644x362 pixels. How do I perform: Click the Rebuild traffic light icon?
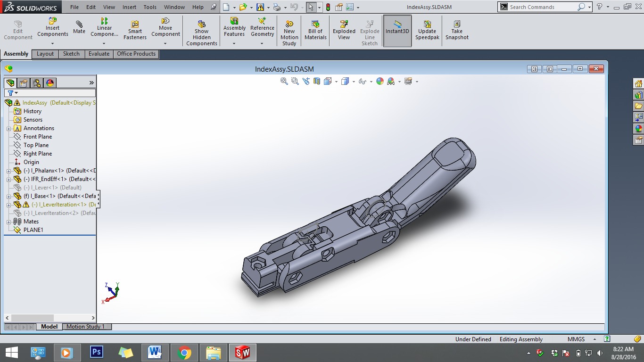tap(328, 7)
